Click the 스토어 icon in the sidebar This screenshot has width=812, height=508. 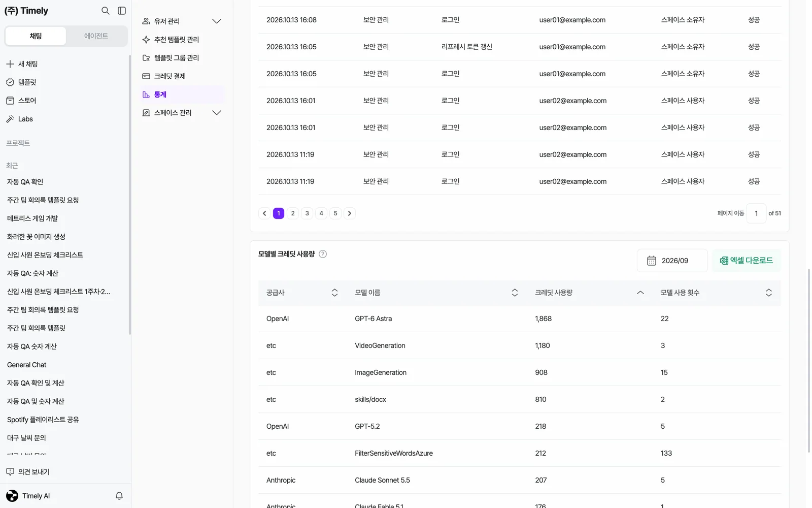pyautogui.click(x=10, y=101)
